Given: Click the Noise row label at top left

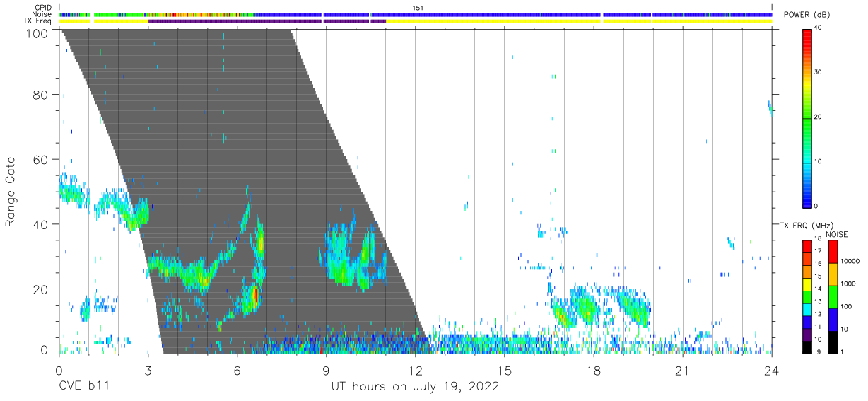Looking at the screenshot, I should [42, 14].
